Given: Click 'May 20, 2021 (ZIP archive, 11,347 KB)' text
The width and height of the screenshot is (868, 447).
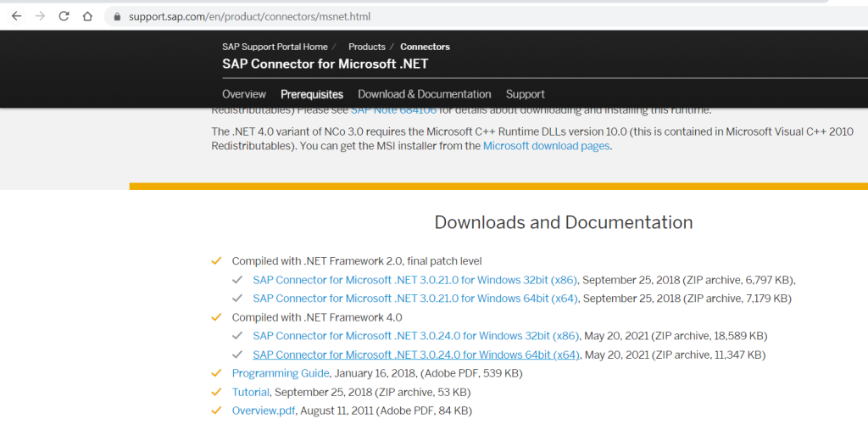Looking at the screenshot, I should coord(675,355).
